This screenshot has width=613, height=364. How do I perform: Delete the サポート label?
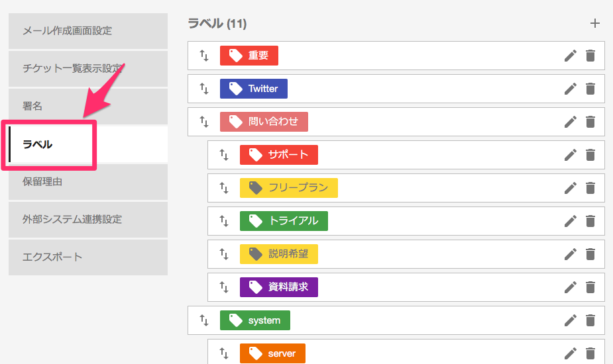click(x=590, y=155)
